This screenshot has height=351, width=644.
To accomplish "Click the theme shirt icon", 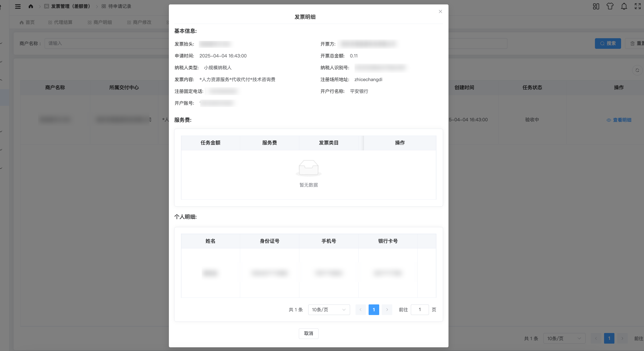I will click(610, 6).
